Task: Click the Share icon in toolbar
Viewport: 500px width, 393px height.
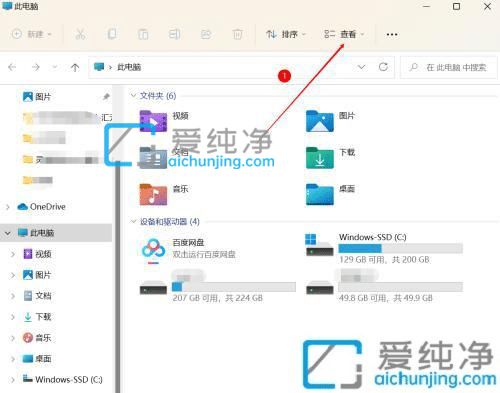Action: click(206, 34)
